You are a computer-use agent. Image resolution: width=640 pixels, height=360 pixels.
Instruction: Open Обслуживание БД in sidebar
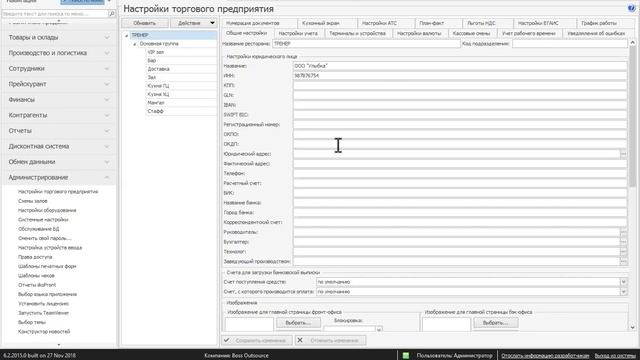pos(38,229)
